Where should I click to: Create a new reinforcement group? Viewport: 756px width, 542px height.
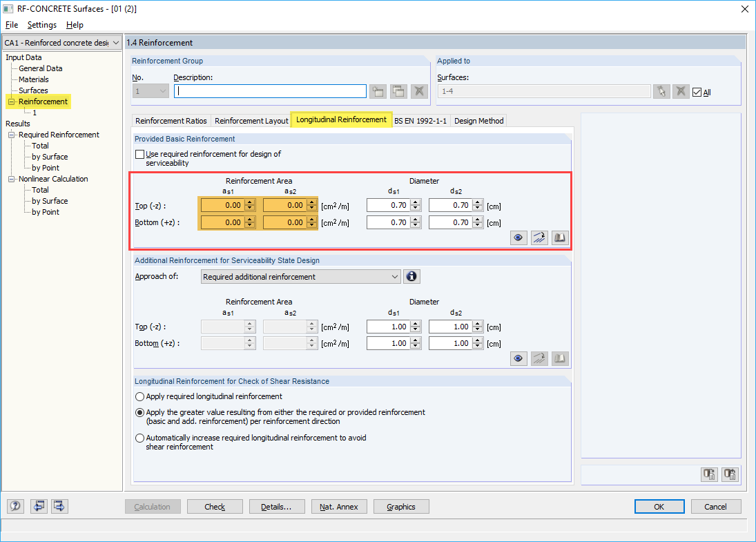click(x=378, y=90)
